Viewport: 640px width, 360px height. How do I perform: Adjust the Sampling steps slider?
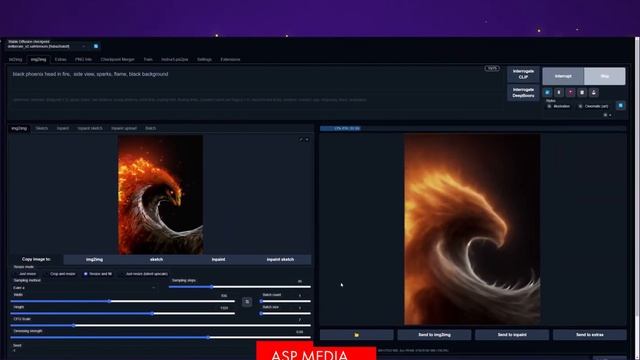(240, 287)
